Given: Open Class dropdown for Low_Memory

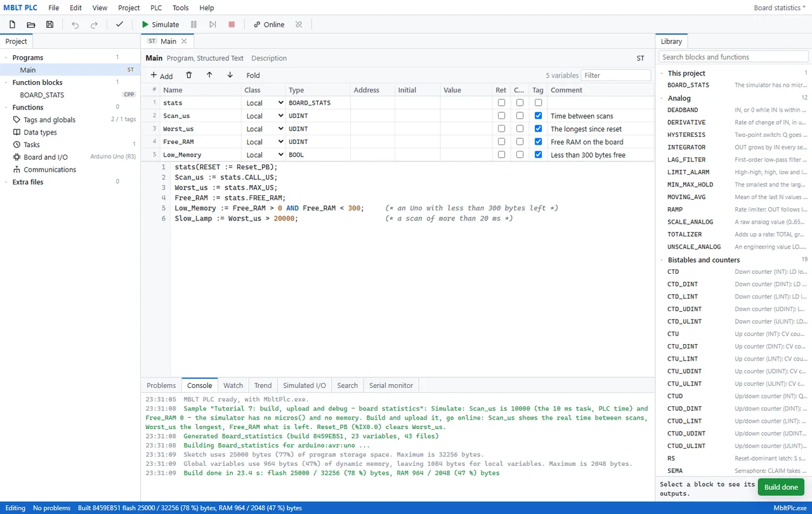Looking at the screenshot, I should (264, 155).
